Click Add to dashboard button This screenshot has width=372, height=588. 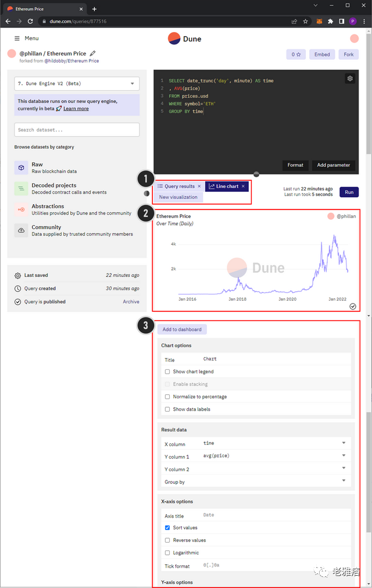pyautogui.click(x=182, y=330)
